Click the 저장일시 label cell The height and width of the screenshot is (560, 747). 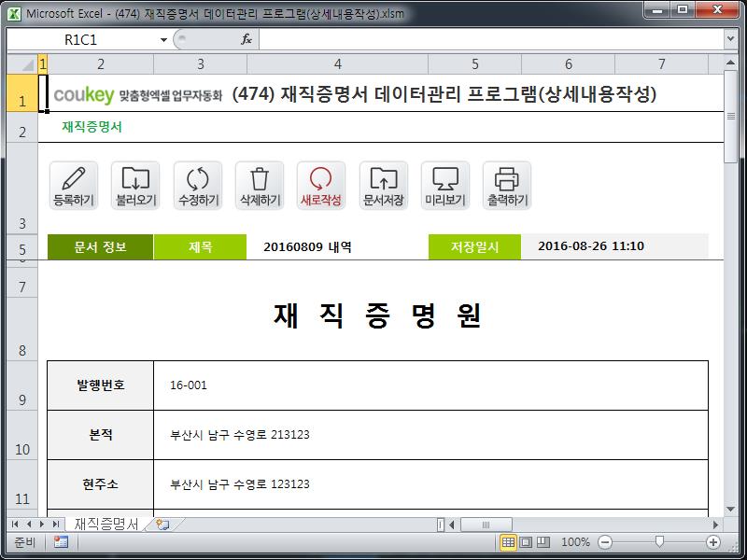tap(474, 246)
